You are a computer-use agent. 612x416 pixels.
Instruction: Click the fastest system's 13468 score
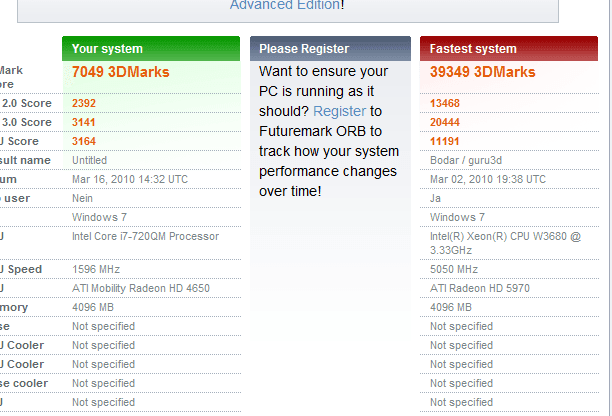(x=445, y=103)
